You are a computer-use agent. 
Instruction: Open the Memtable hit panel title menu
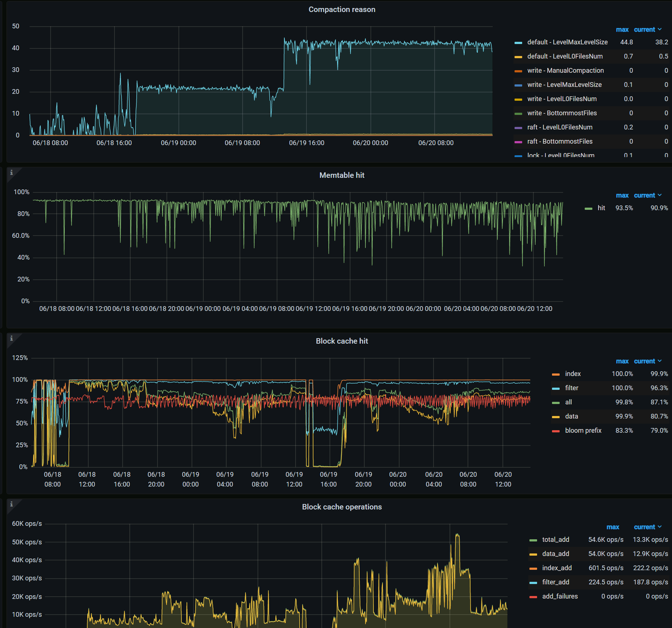pyautogui.click(x=341, y=175)
